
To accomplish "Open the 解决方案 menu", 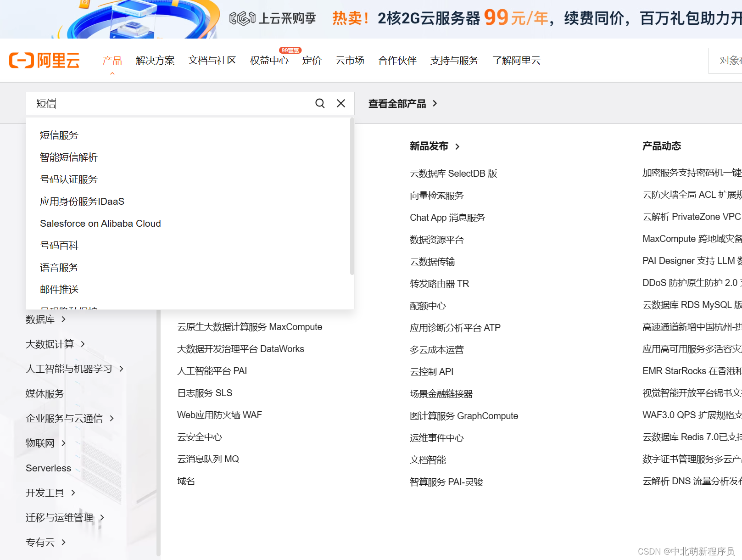I will (x=155, y=60).
